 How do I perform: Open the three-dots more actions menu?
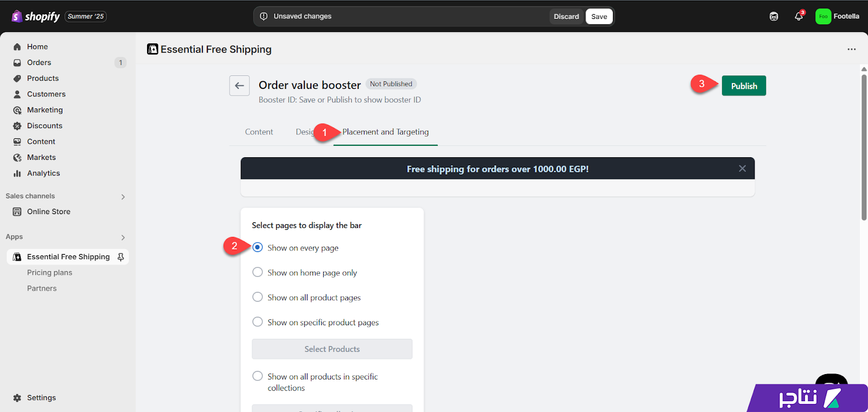852,49
